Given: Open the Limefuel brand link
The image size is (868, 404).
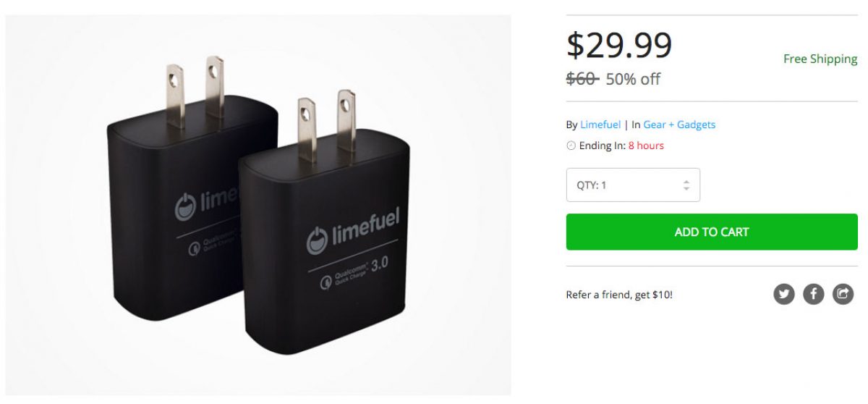Looking at the screenshot, I should [x=600, y=125].
